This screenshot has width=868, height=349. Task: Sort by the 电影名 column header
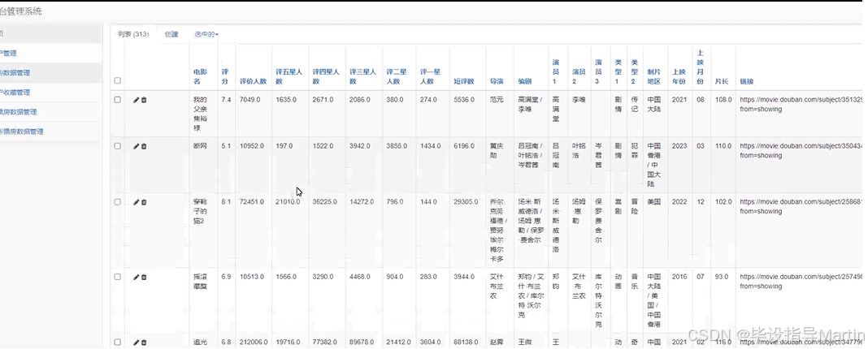200,76
